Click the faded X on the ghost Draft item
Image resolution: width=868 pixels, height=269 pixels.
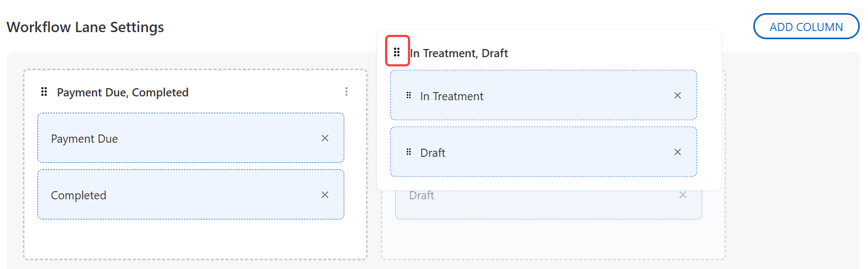pos(683,195)
